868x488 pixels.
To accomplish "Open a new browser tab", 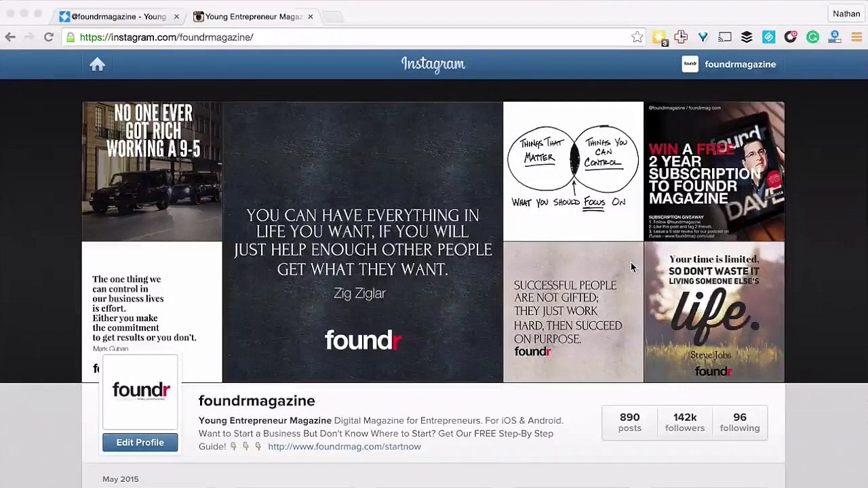I will pos(333,16).
